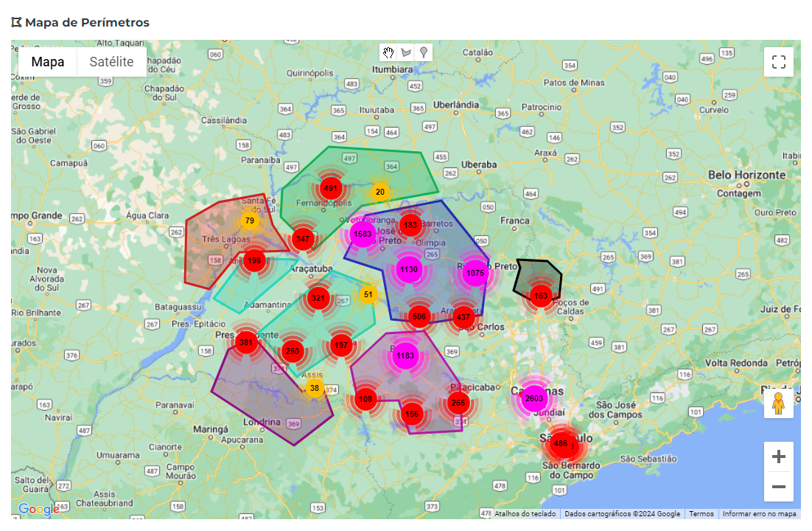812x531 pixels.
Task: Select the hand pan tool
Action: point(388,52)
